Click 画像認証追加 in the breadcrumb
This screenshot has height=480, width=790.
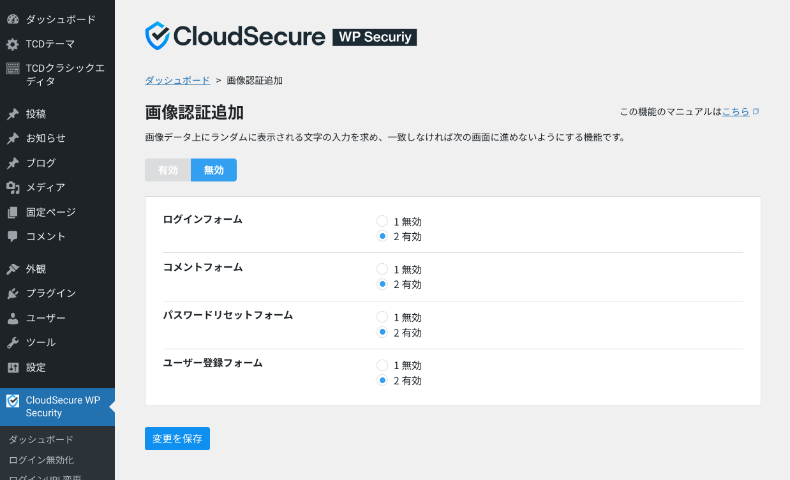254,81
